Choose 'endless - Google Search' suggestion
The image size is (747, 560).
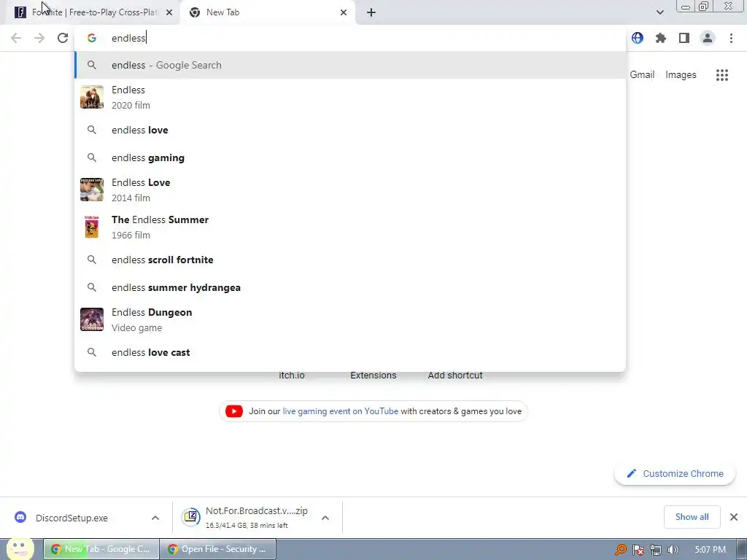(350, 65)
